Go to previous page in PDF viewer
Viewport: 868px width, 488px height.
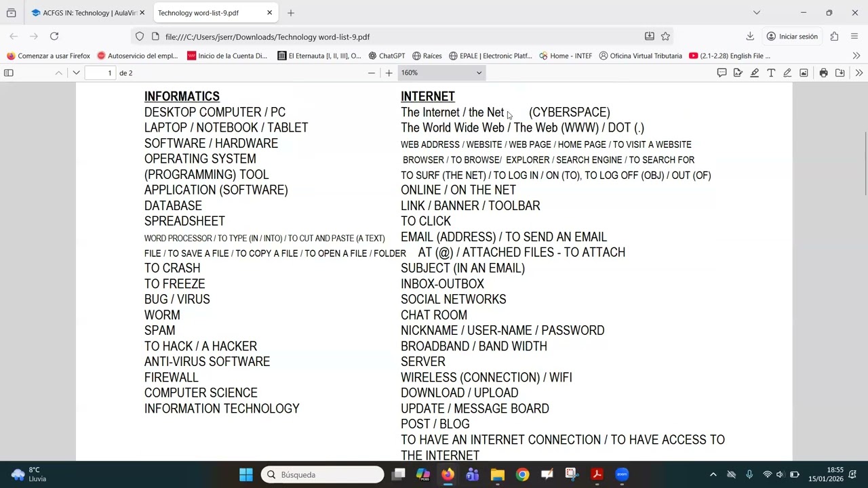(58, 73)
